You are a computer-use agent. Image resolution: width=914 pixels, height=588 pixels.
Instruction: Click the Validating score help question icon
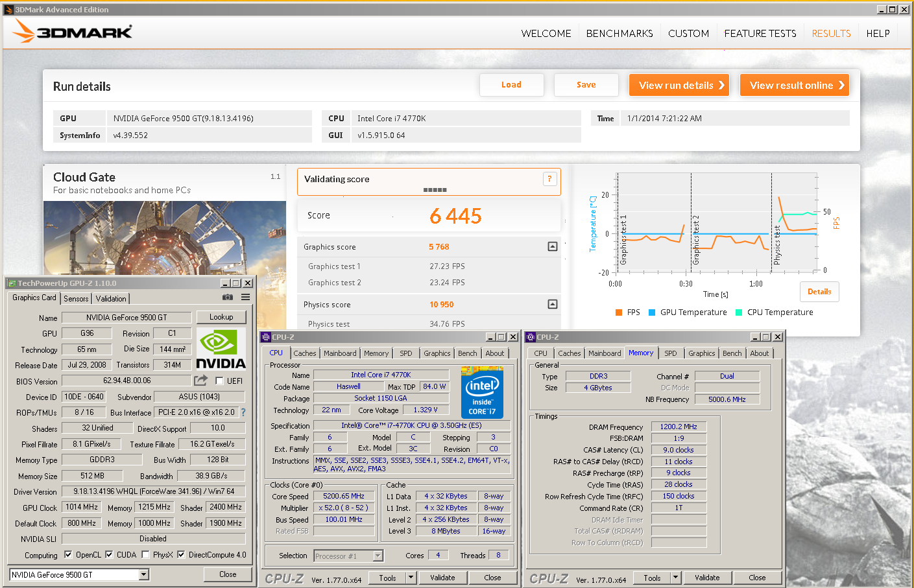tap(549, 179)
